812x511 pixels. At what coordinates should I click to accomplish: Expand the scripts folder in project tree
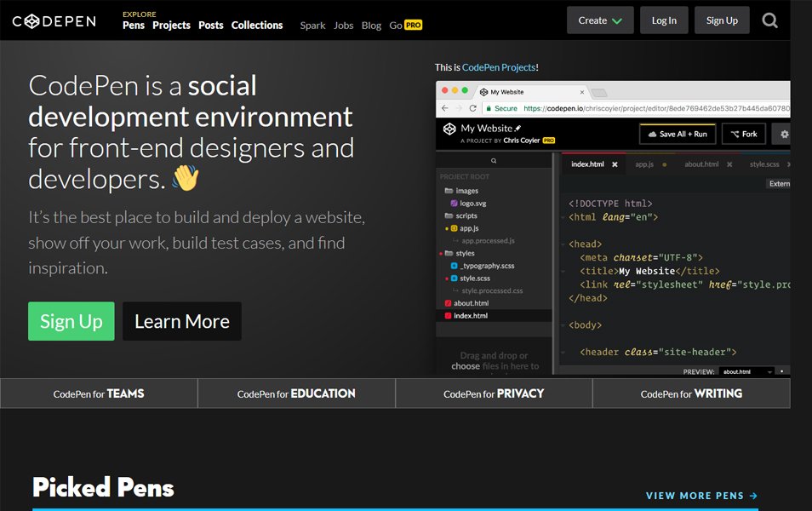click(460, 215)
